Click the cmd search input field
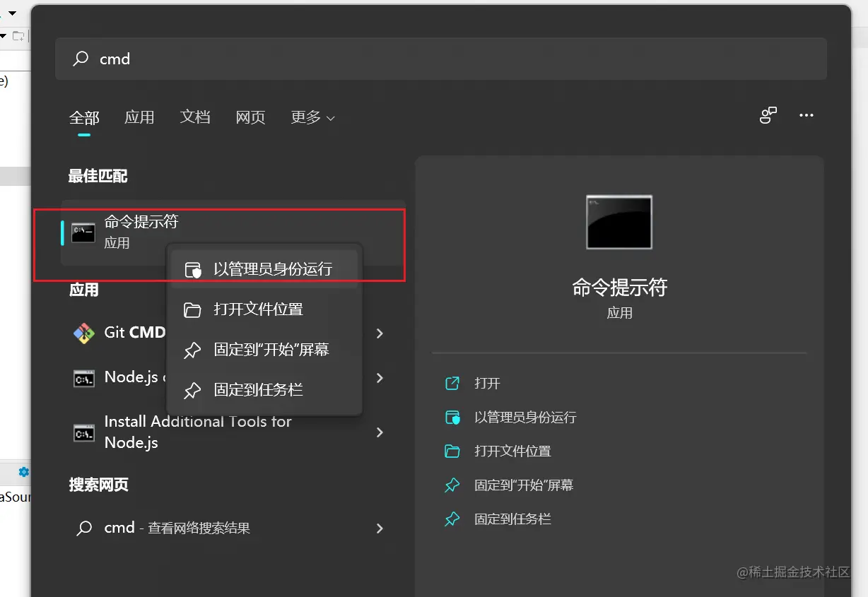Image resolution: width=868 pixels, height=597 pixels. point(441,59)
